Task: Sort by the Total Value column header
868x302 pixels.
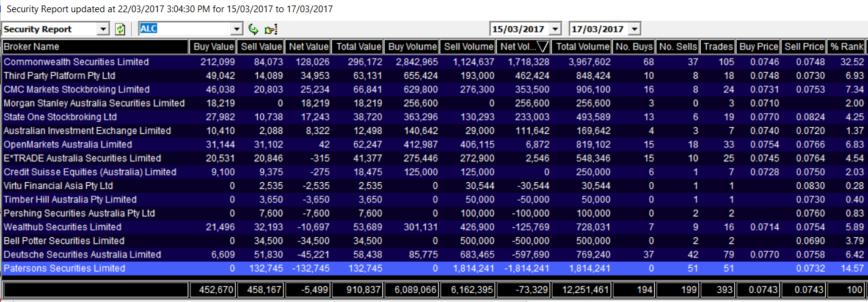Action: coord(358,46)
